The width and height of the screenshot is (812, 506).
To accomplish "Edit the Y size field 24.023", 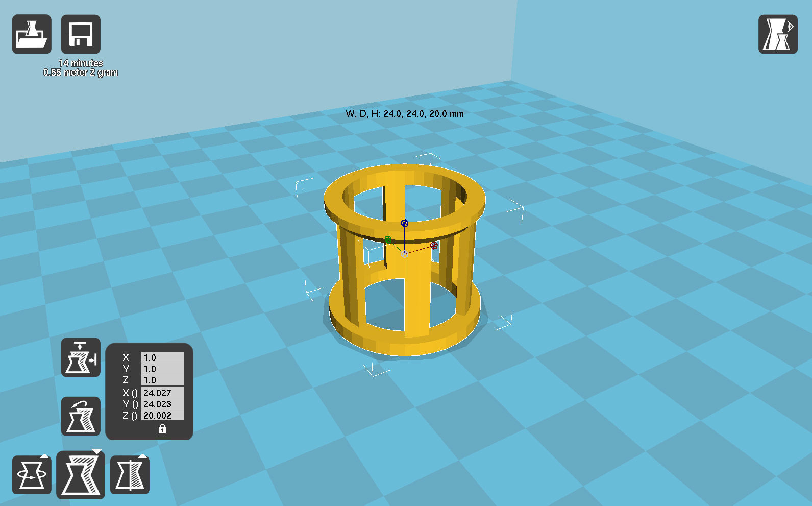I will pos(162,404).
